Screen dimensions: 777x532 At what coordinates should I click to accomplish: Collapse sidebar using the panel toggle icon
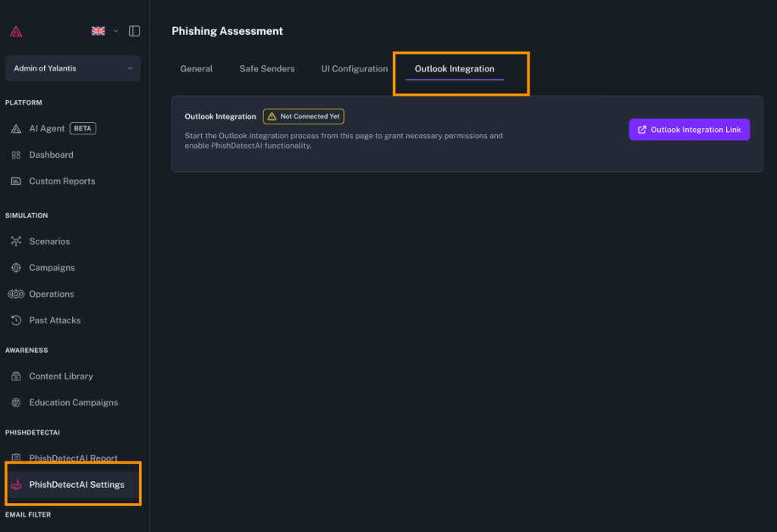click(x=134, y=31)
